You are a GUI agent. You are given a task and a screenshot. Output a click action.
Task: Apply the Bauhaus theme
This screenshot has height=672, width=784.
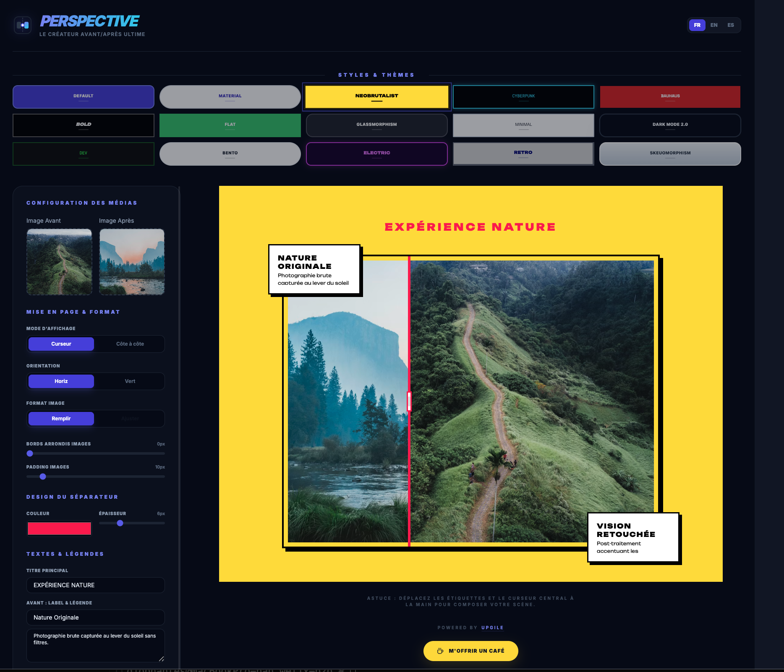tap(670, 96)
